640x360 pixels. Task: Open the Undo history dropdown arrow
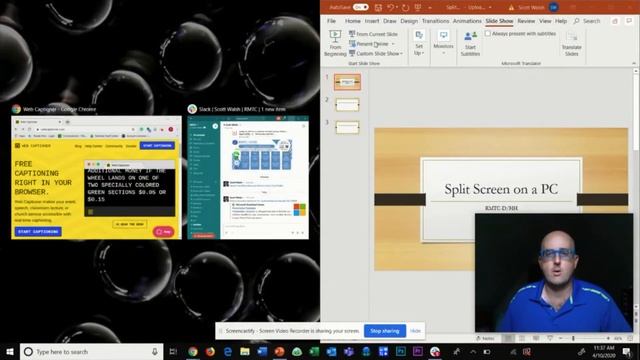pyautogui.click(x=397, y=8)
